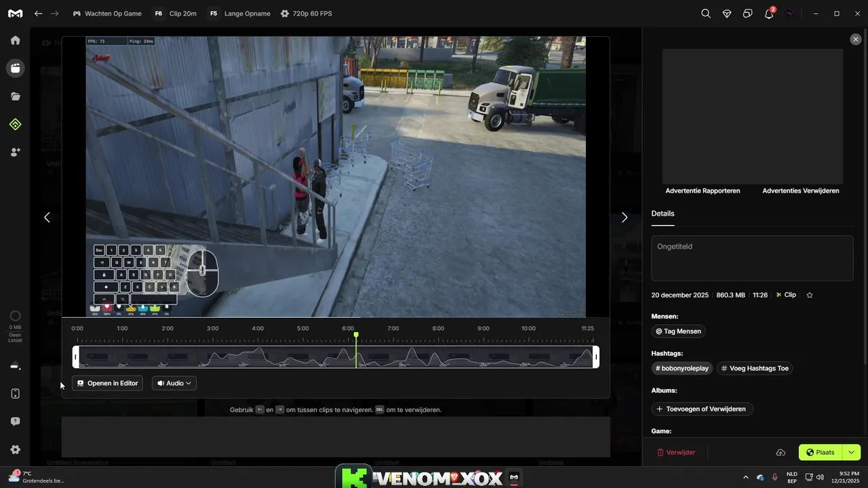Open the help chat bubble icon
This screenshot has width=868, height=488.
[15, 422]
